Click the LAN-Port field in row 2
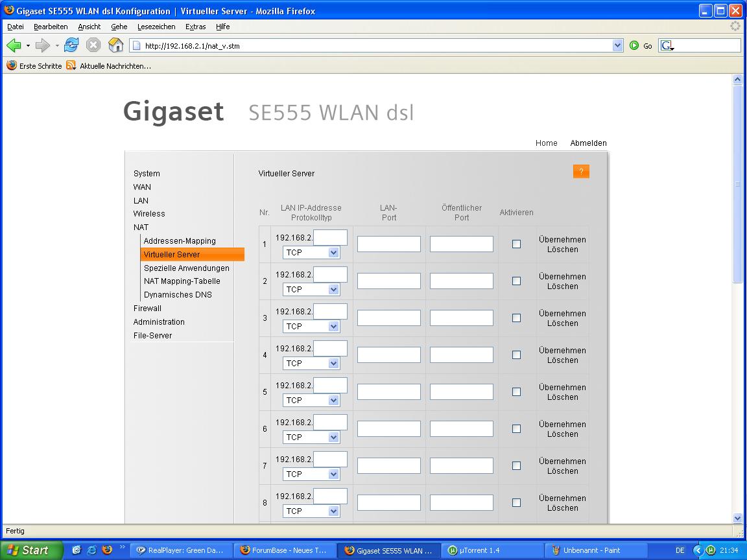747x560 pixels. pyautogui.click(x=389, y=281)
